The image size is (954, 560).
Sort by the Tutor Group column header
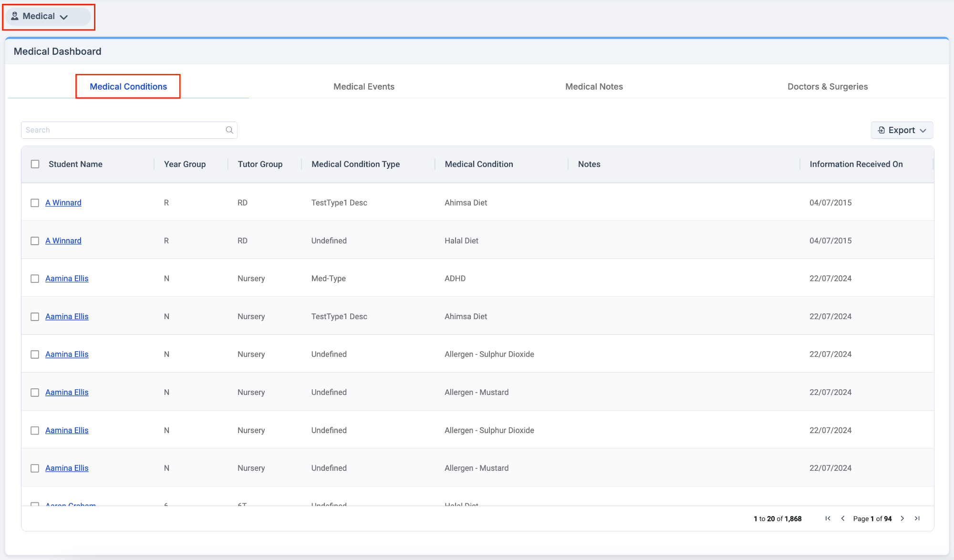(x=260, y=164)
